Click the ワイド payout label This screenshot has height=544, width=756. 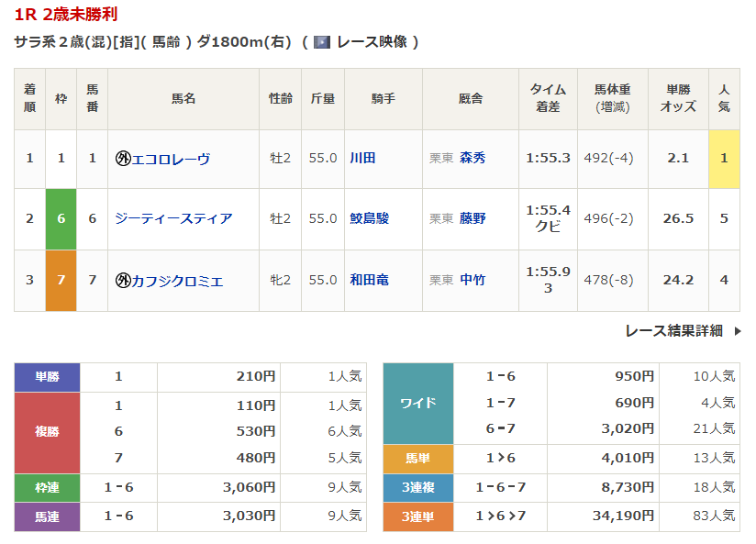pos(417,403)
